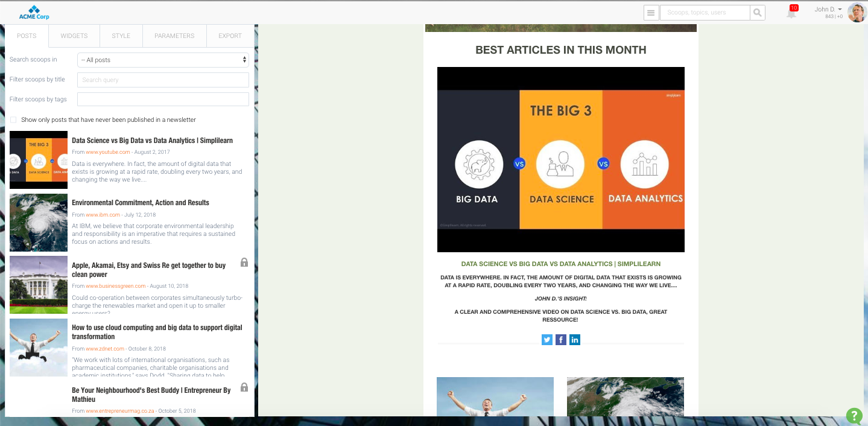The image size is (868, 426).
Task: Click the 'Filter scoops by tags' field
Action: [x=163, y=100]
